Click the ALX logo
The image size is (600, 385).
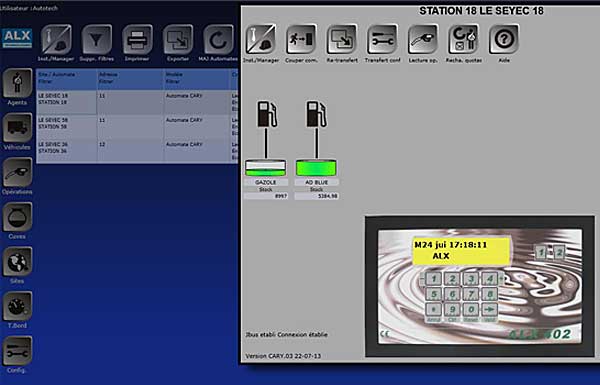[17, 38]
